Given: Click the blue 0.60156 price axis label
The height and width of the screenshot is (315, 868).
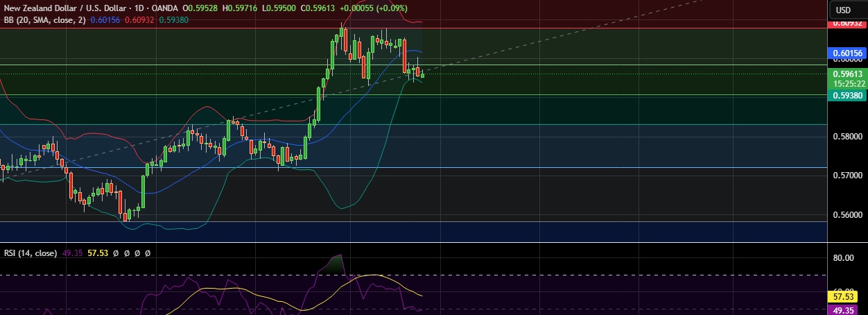Looking at the screenshot, I should pyautogui.click(x=848, y=53).
